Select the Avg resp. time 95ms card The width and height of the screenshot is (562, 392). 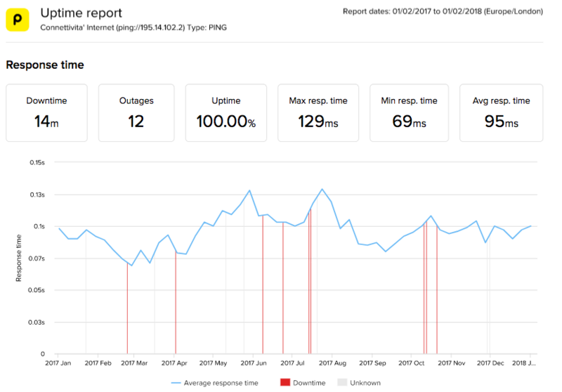[x=501, y=113]
